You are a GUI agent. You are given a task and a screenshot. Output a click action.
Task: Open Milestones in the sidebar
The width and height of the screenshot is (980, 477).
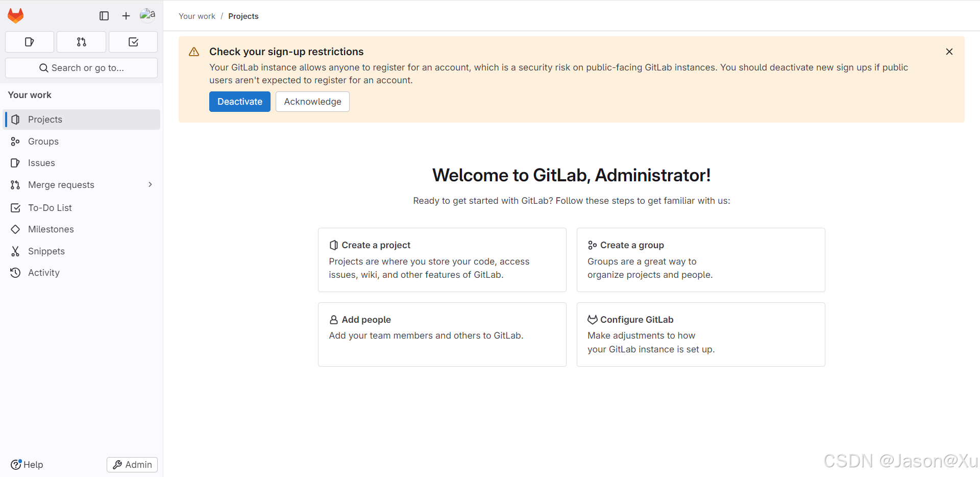(x=82, y=229)
